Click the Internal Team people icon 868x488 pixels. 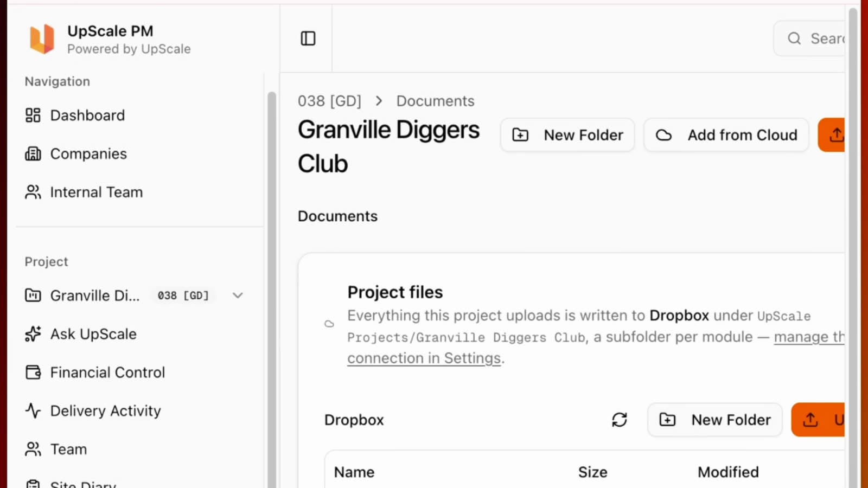33,192
